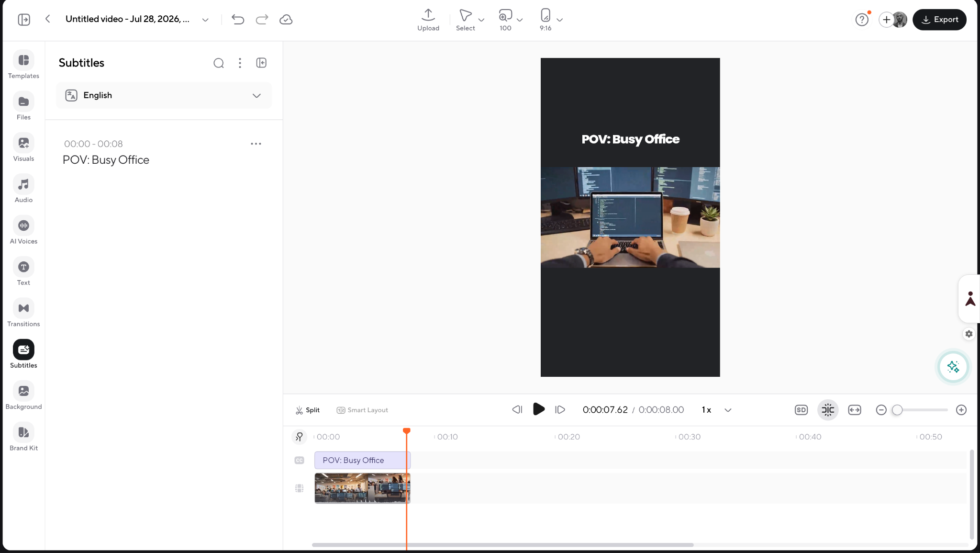
Task: Toggle the CC subtitle track icon
Action: point(299,460)
